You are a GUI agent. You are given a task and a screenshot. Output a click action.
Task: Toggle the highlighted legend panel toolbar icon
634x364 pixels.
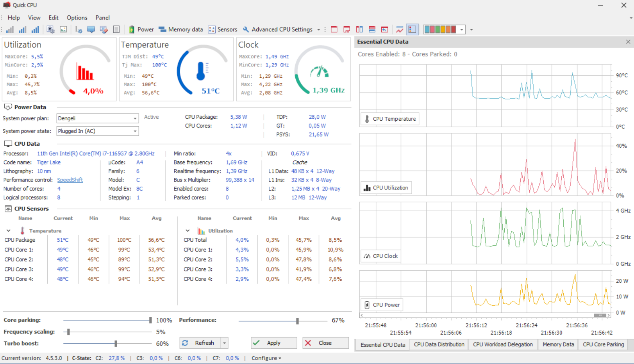412,30
